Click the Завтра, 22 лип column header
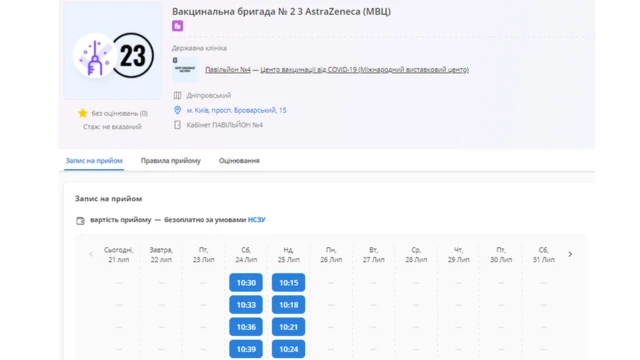Screen dimensions: 640x360 (161, 255)
